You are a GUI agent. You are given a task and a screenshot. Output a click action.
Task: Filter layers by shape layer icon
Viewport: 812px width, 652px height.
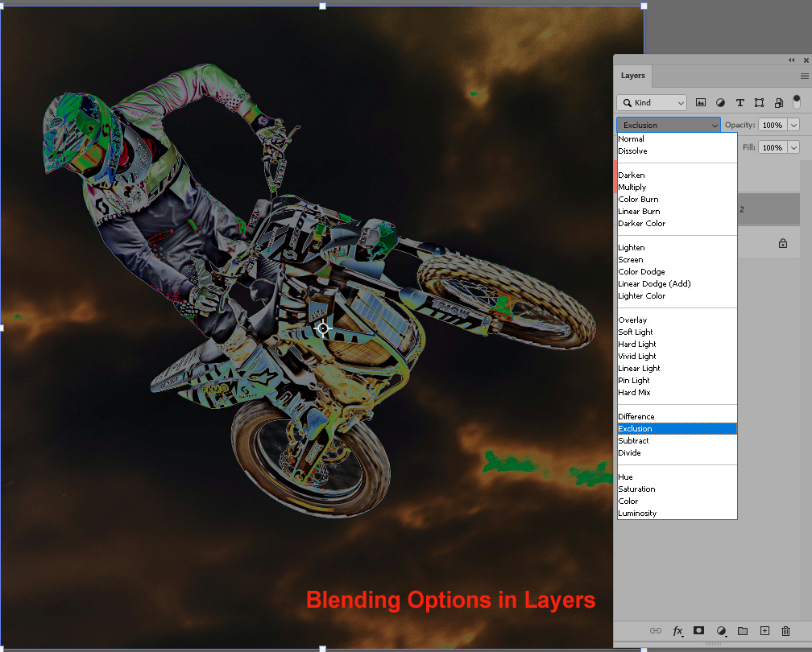coord(759,103)
